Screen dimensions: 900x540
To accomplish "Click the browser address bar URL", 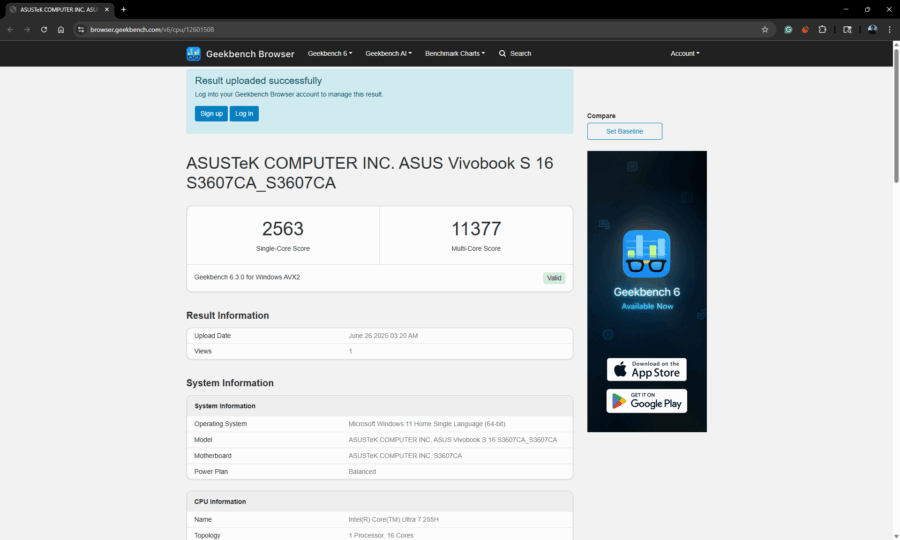I will (x=152, y=29).
